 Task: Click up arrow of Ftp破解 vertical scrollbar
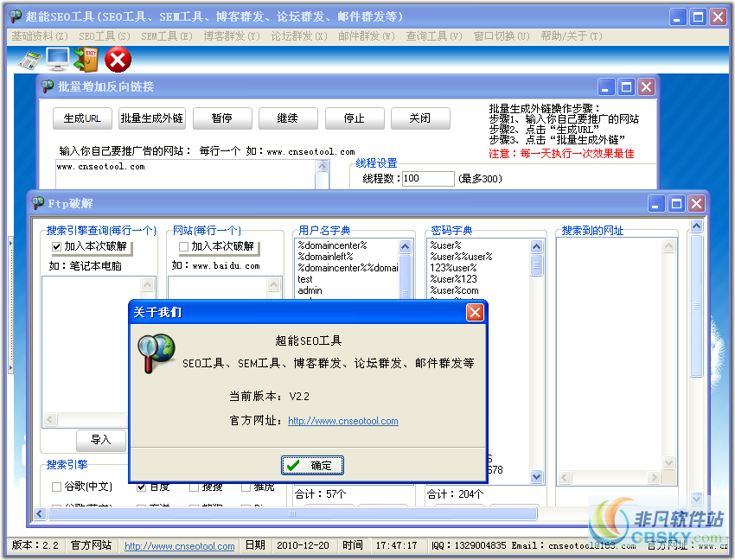pos(697,226)
